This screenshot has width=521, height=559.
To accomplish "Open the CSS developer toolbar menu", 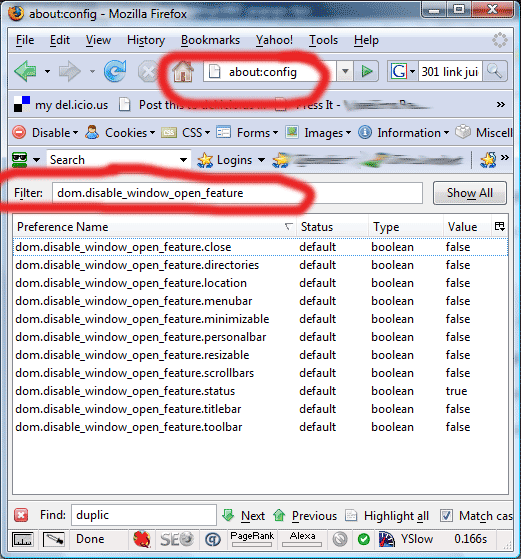I will 185,133.
